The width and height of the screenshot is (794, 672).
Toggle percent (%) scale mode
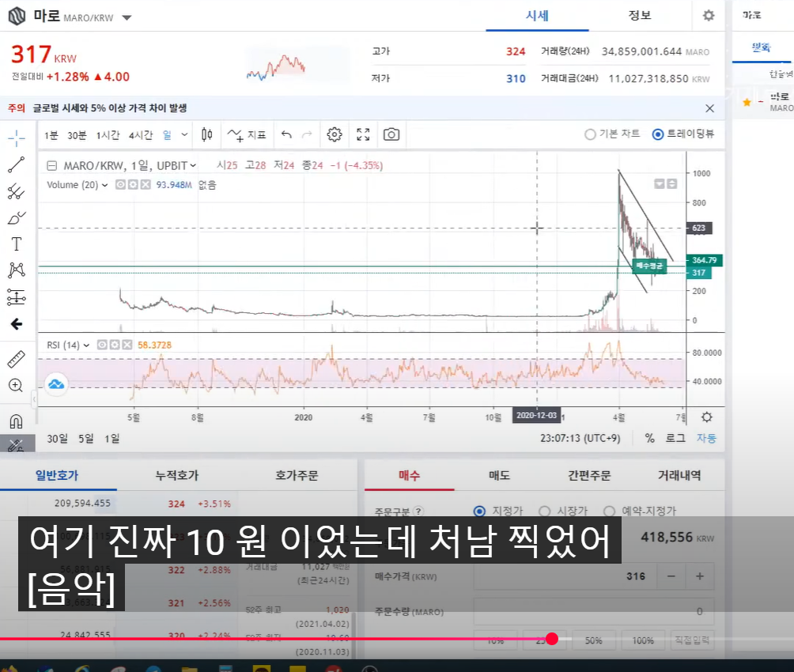click(650, 438)
